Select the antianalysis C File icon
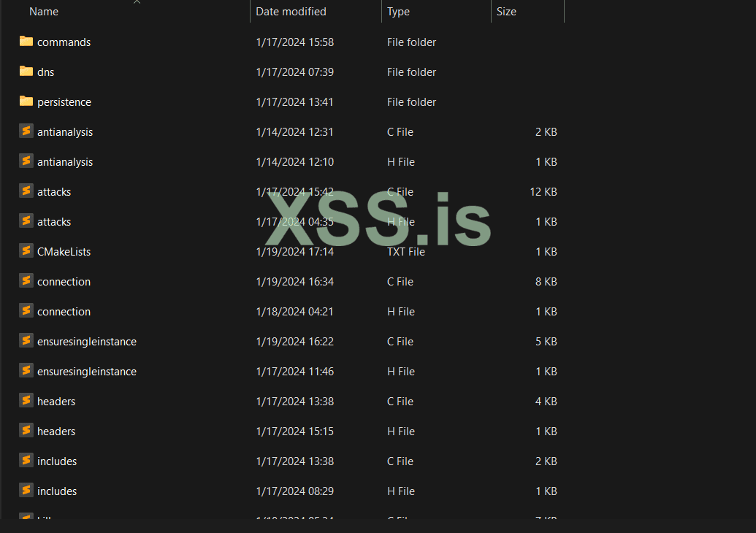 click(26, 131)
